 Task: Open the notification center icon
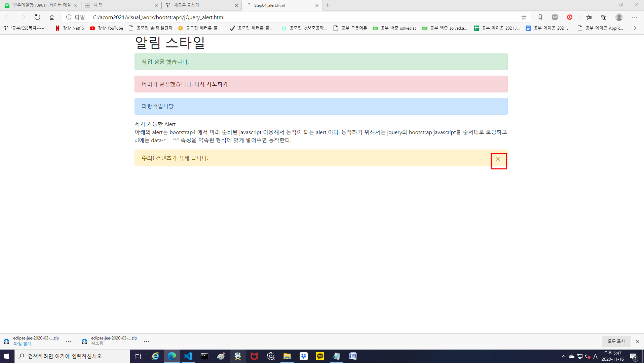tap(634, 356)
